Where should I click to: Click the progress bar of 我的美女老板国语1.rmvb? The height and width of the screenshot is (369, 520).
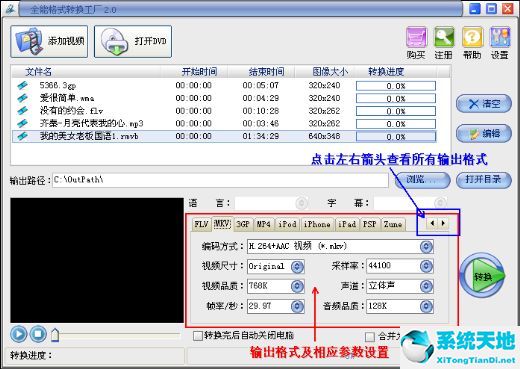[396, 137]
